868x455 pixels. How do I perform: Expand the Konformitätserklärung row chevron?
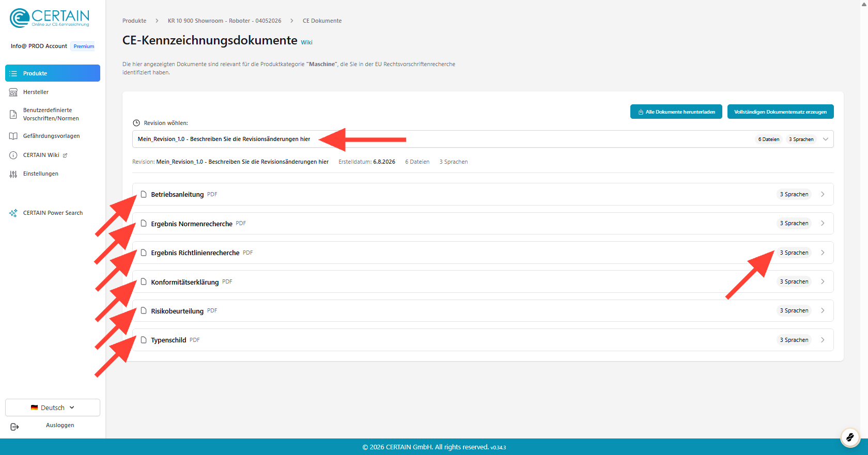(x=823, y=281)
